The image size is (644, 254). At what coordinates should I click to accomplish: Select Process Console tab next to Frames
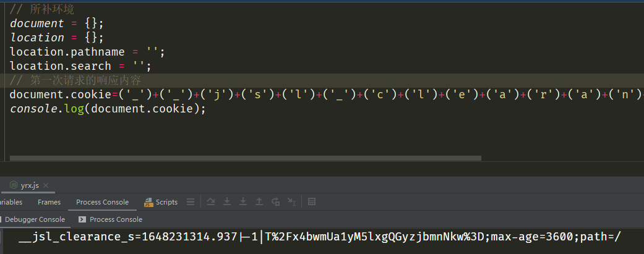pos(102,202)
